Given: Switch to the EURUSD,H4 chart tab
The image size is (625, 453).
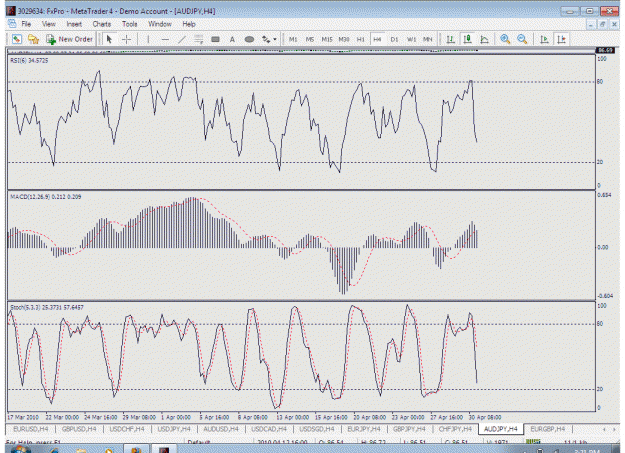Looking at the screenshot, I should (31, 429).
